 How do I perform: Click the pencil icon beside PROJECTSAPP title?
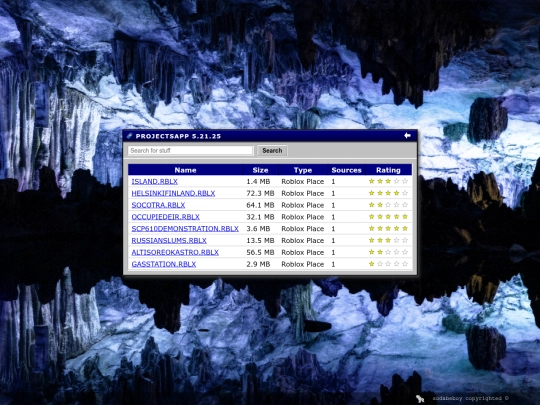[x=129, y=136]
